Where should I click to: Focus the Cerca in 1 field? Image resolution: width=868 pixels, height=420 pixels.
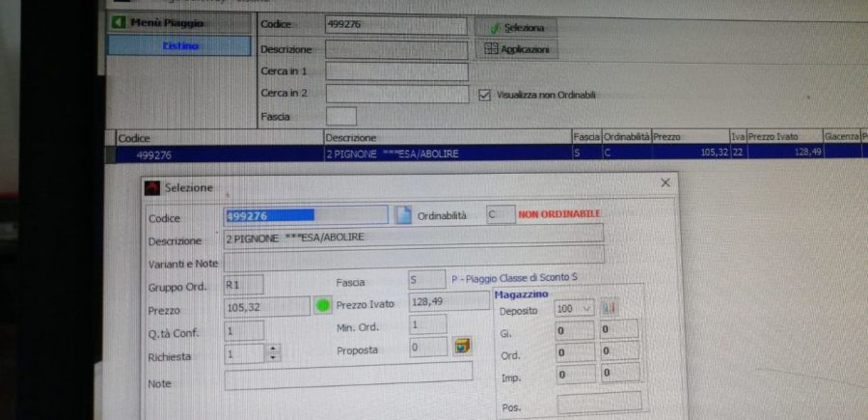pyautogui.click(x=396, y=71)
